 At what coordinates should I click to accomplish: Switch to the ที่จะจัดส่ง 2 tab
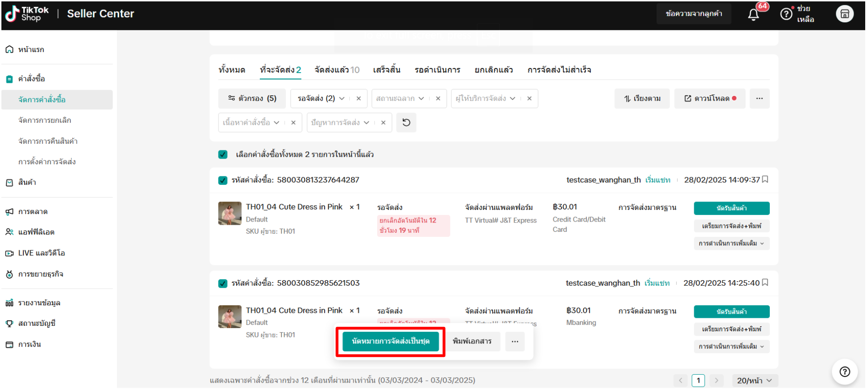pyautogui.click(x=280, y=70)
